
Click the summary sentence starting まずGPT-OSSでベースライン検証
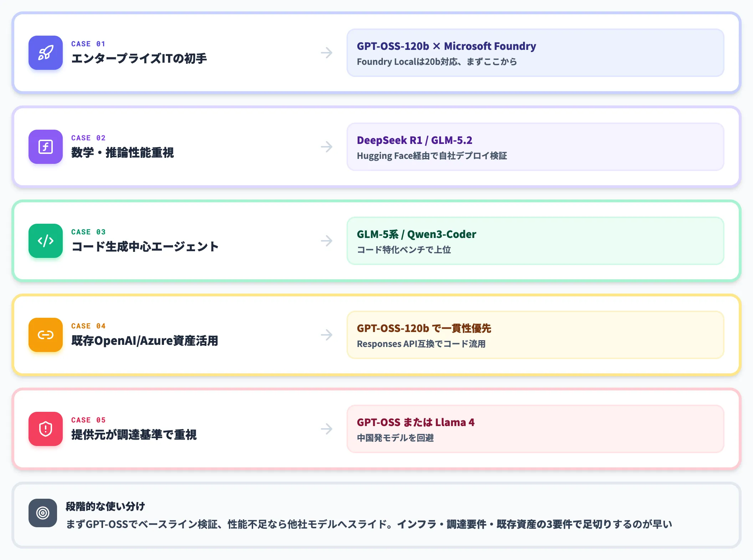click(x=369, y=524)
